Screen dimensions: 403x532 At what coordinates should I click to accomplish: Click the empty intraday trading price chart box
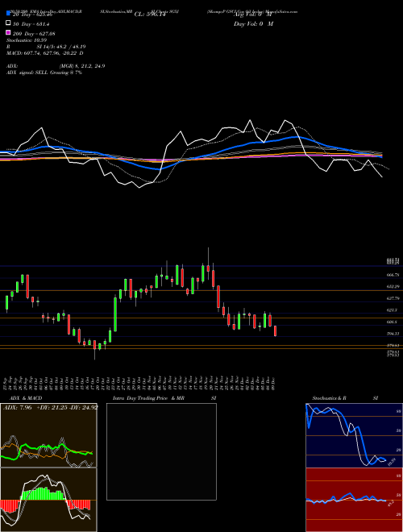pos(161,451)
